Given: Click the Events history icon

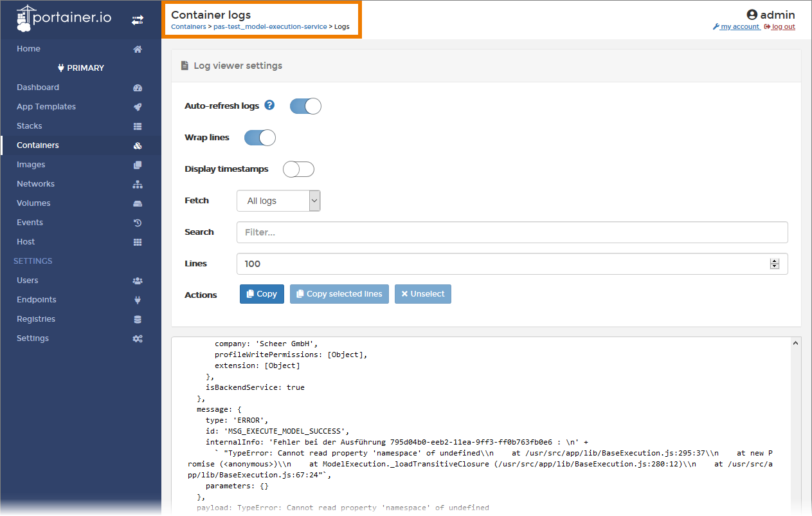Looking at the screenshot, I should (x=138, y=223).
